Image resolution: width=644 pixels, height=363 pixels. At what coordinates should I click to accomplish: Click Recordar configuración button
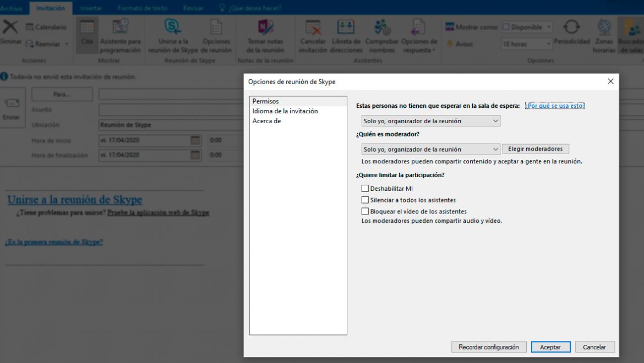489,347
